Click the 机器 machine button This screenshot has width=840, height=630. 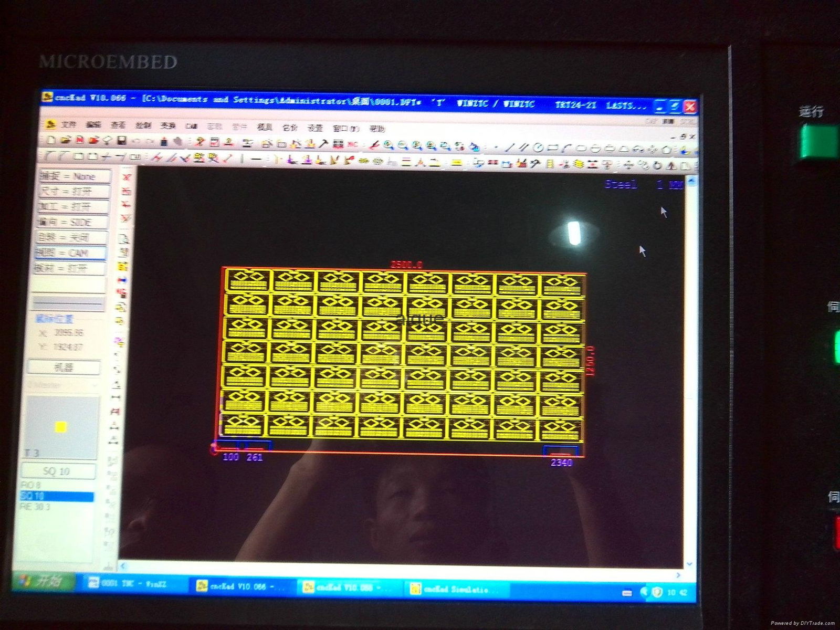64,367
